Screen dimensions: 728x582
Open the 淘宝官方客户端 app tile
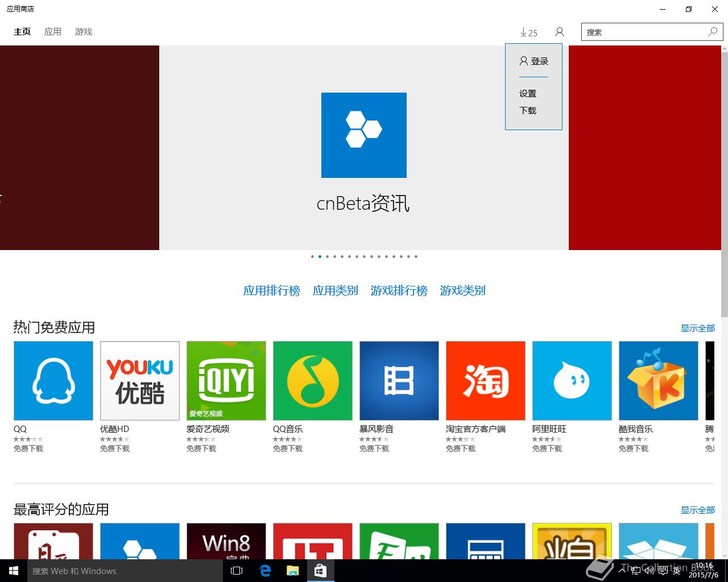click(x=486, y=381)
